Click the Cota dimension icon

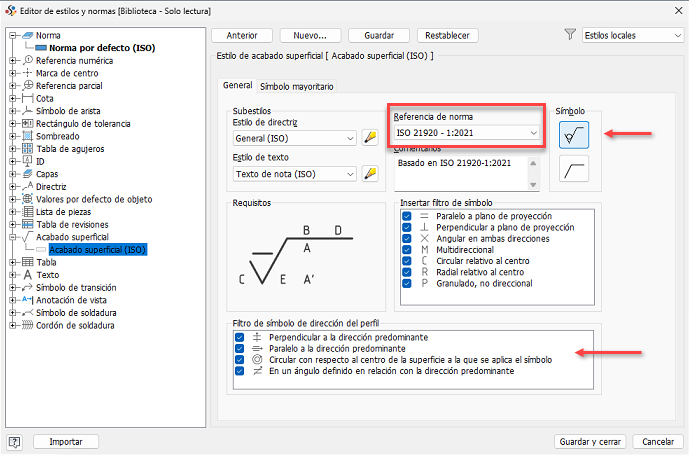click(28, 98)
